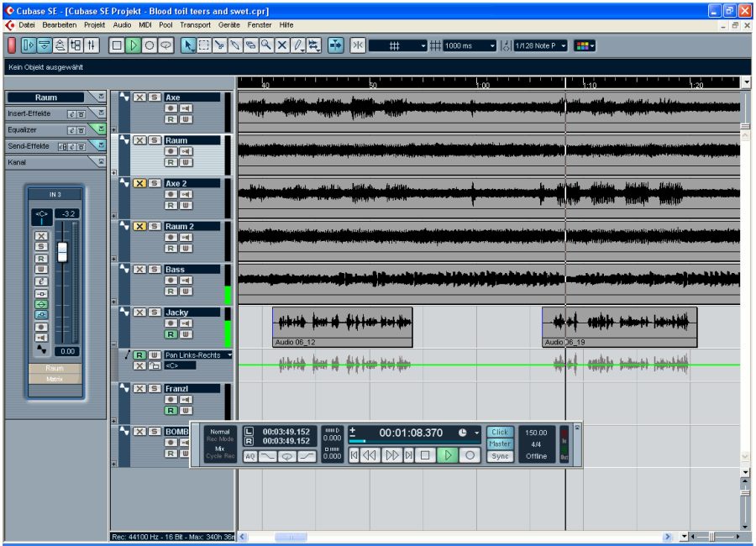756x546 pixels.
Task: Open the Pool from the toolbar
Action: click(x=76, y=45)
